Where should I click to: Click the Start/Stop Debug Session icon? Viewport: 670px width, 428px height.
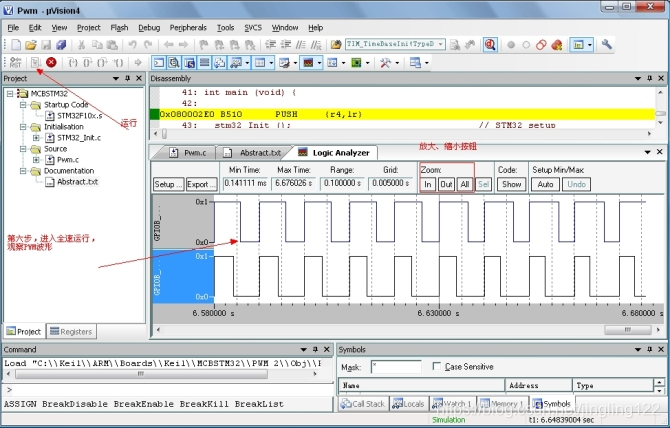(x=490, y=45)
